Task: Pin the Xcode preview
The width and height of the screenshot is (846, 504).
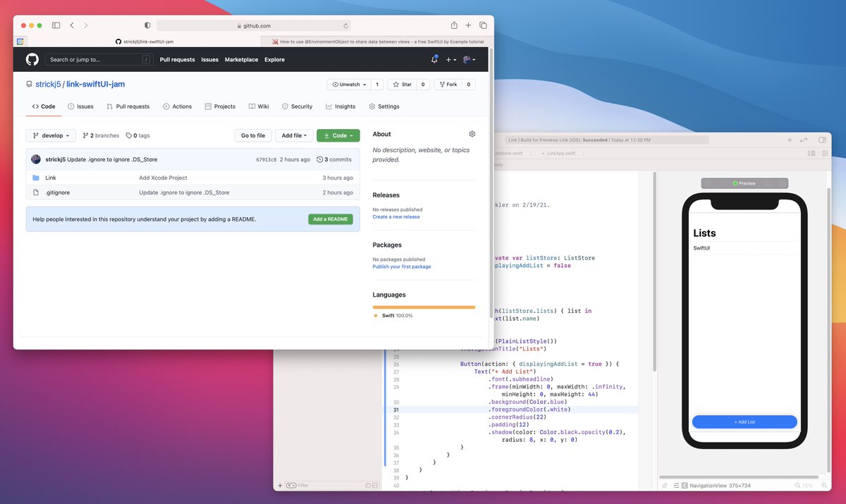Action: coord(664,485)
